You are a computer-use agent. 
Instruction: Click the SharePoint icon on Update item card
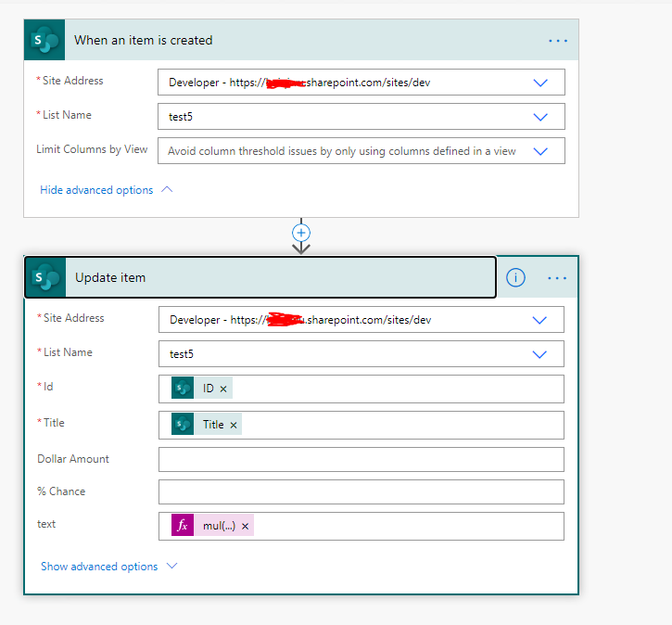point(45,277)
